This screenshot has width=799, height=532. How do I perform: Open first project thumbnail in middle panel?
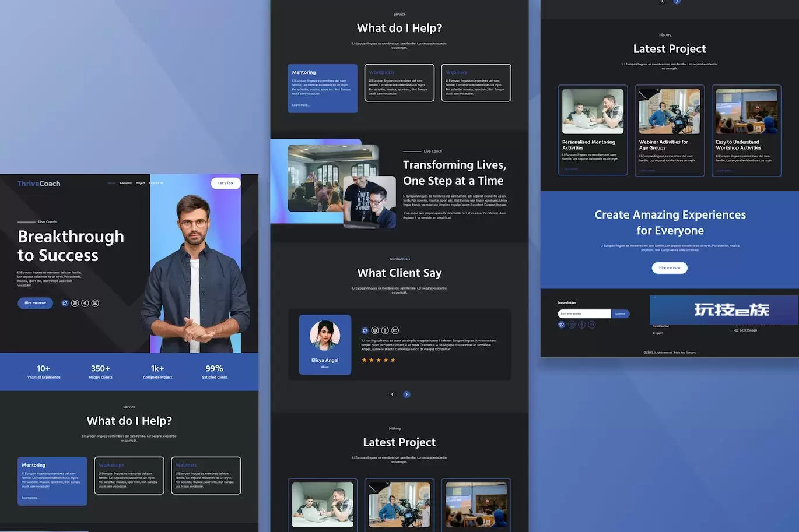[323, 505]
